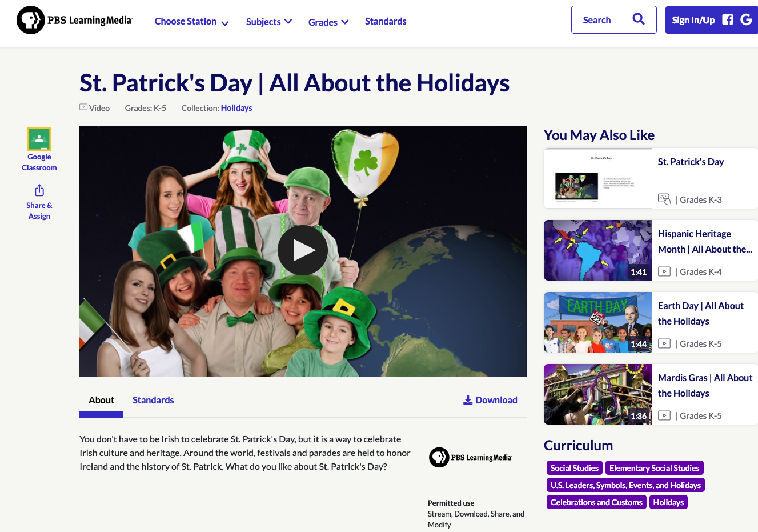Select the Share & Assign icon
Viewport: 758px width, 532px height.
(39, 190)
